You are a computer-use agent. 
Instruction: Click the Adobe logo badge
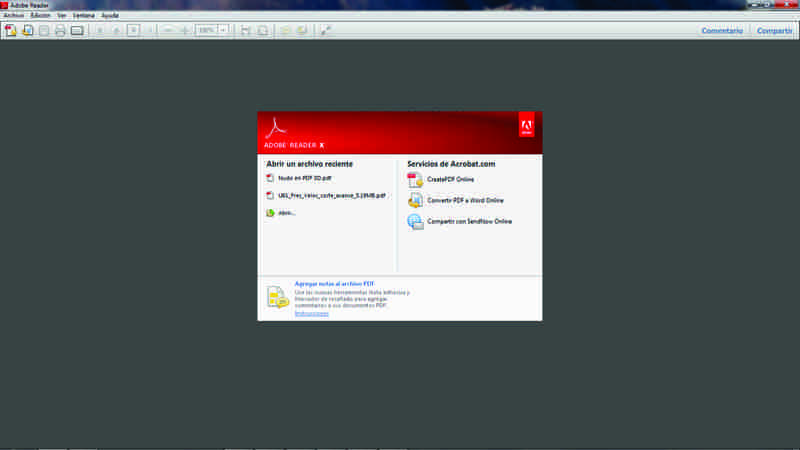coord(527,125)
